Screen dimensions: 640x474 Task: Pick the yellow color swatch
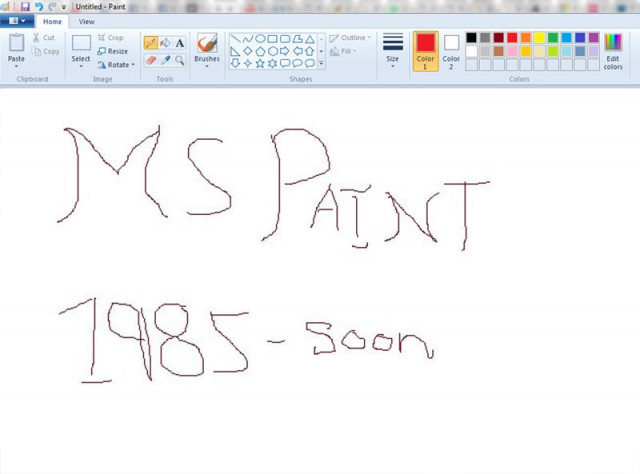click(539, 38)
